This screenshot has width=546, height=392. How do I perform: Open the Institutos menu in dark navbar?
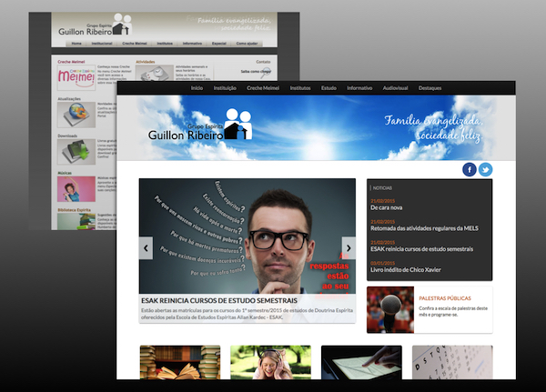(299, 88)
